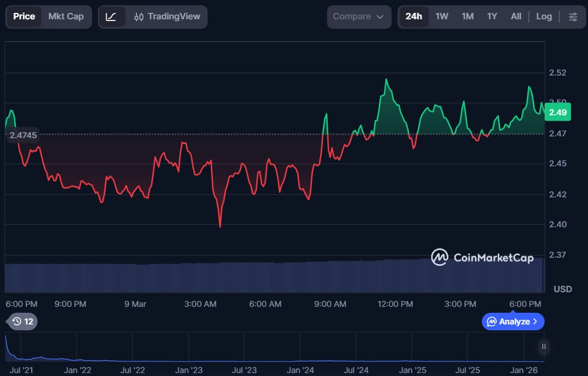Image resolution: width=588 pixels, height=376 pixels.
Task: Open the TradingView candlestick chart
Action: tap(166, 16)
